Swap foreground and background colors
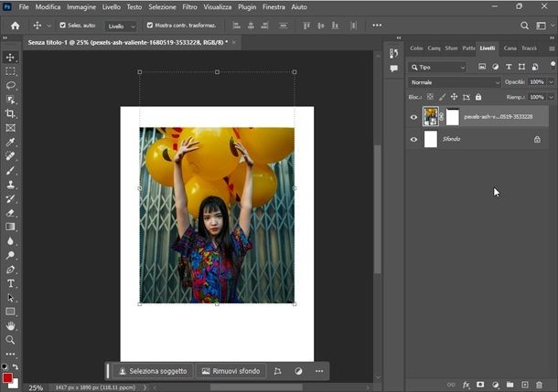 click(x=16, y=366)
